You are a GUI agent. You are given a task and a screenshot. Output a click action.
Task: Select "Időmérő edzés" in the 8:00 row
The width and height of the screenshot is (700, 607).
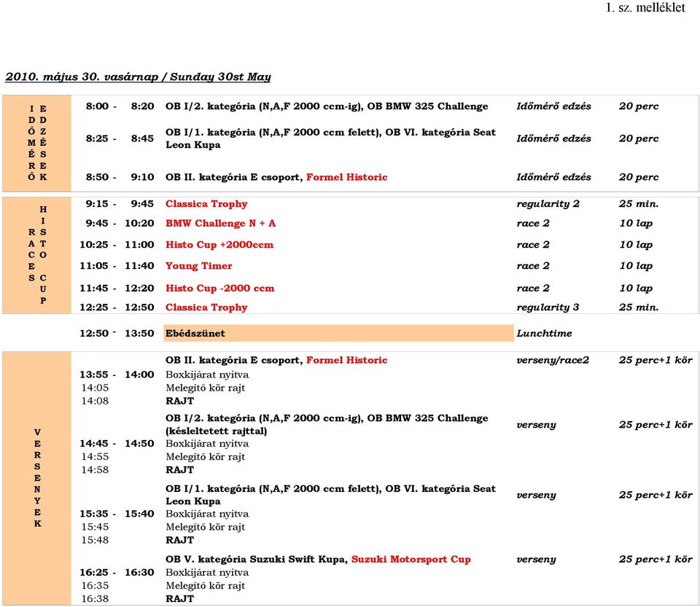pos(553,106)
